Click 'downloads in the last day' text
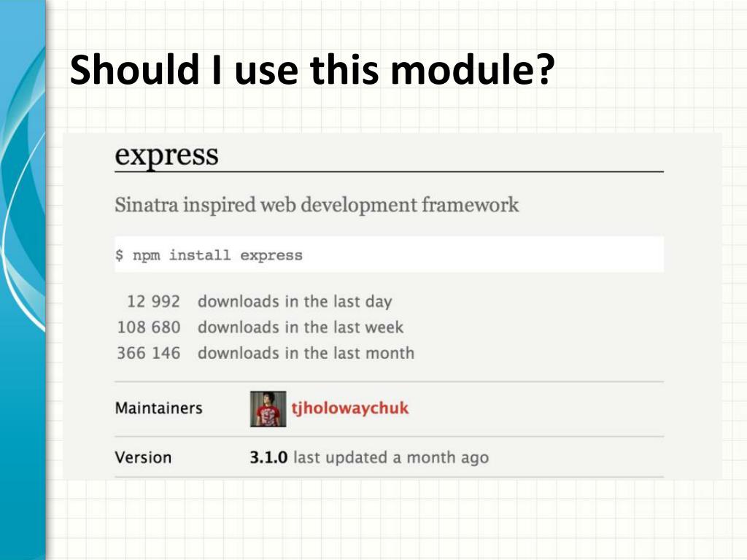Screen dimensions: 747x560 coord(295,301)
